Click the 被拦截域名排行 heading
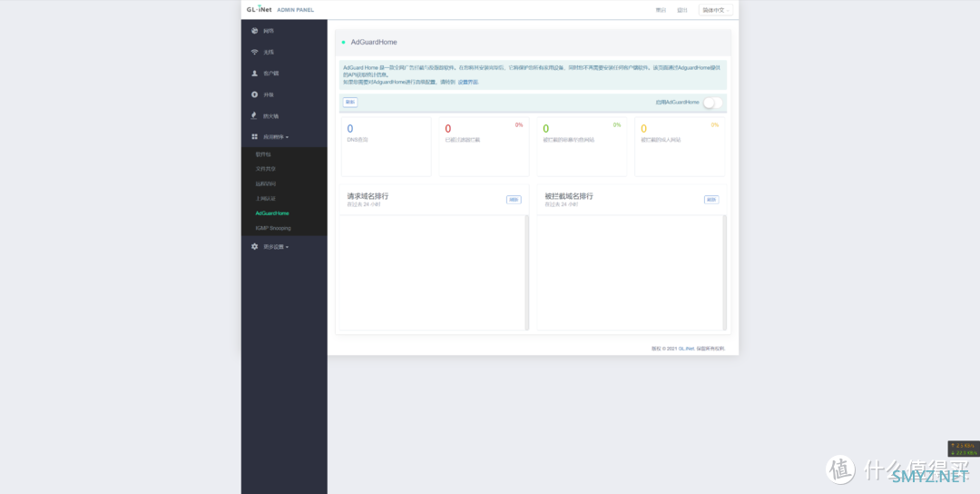 (x=569, y=196)
